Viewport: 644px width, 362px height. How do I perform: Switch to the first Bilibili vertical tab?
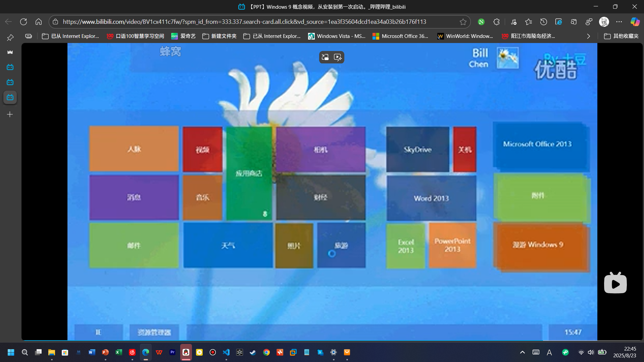coord(10,67)
